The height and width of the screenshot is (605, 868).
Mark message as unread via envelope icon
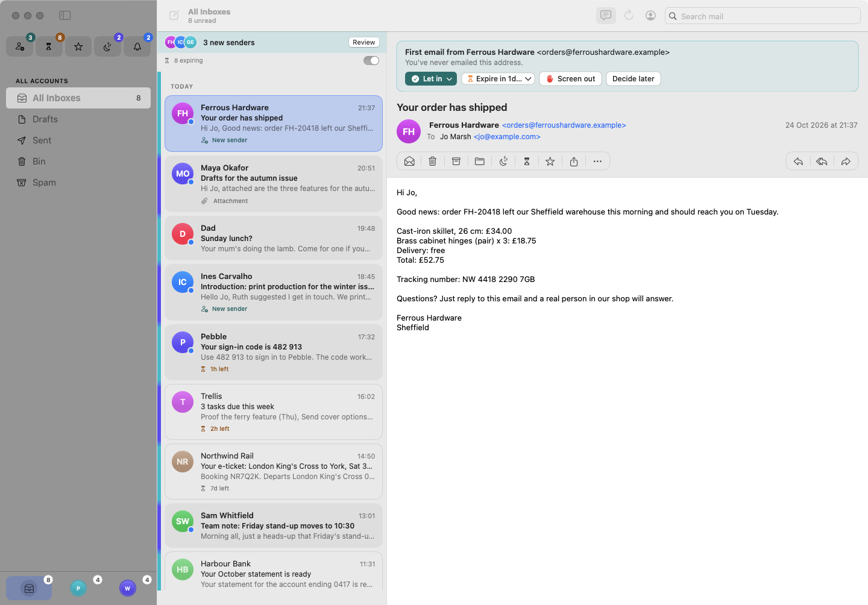pyautogui.click(x=409, y=161)
